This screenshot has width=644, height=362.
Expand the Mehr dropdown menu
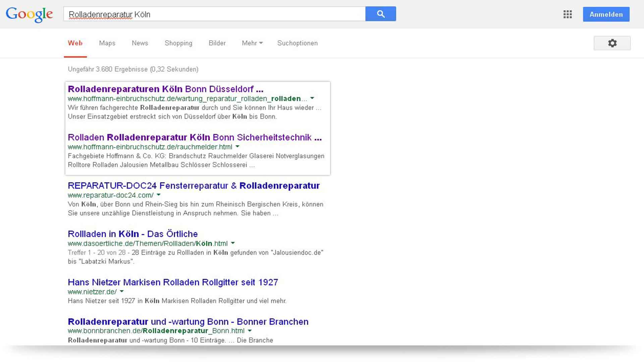252,43
